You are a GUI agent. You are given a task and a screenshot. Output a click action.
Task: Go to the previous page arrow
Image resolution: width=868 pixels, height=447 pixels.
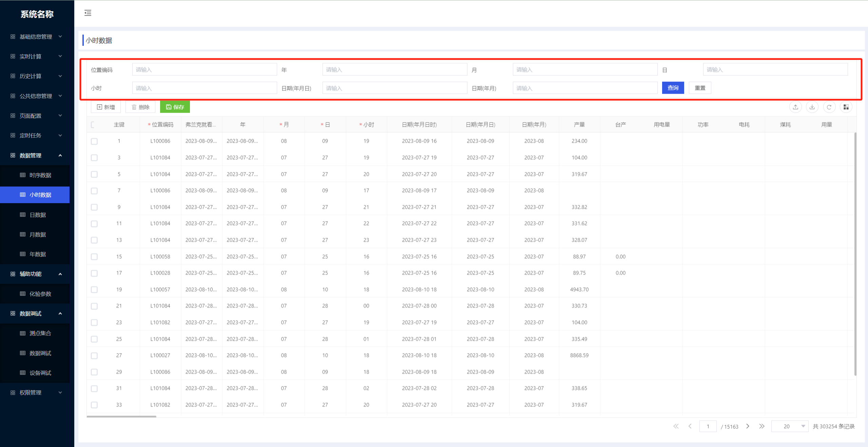(690, 426)
